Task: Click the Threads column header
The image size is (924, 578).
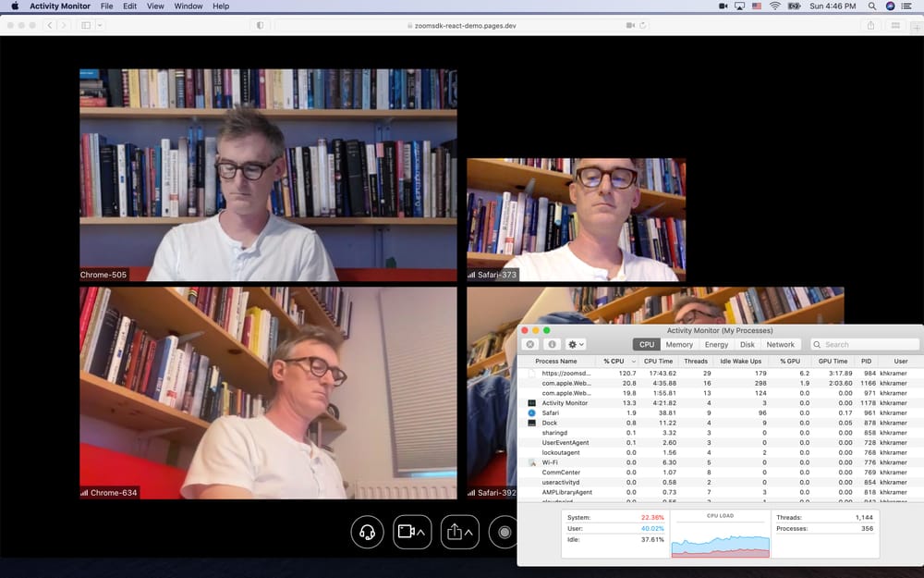Action: 696,361
